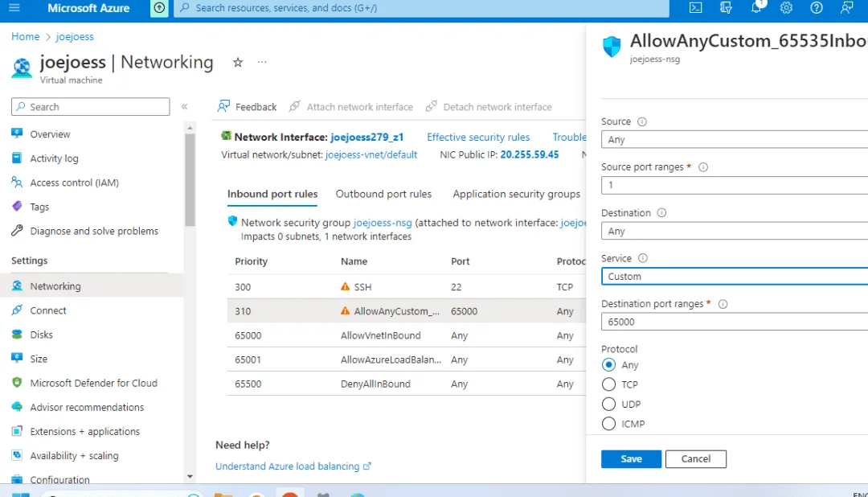
Task: Open the notifications bell
Action: (756, 8)
